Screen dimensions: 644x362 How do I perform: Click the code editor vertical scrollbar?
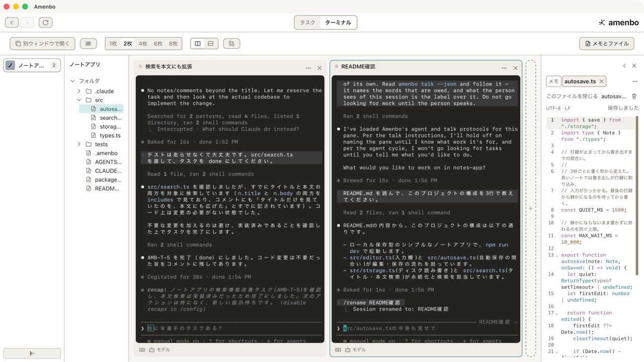pyautogui.click(x=637, y=196)
